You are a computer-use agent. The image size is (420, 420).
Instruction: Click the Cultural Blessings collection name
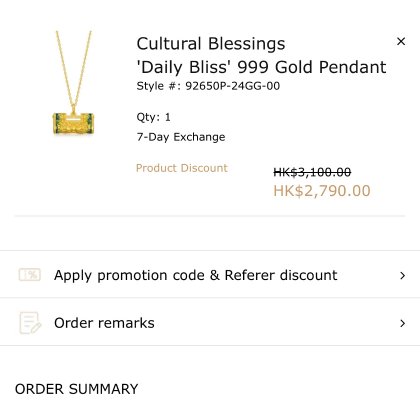point(211,44)
